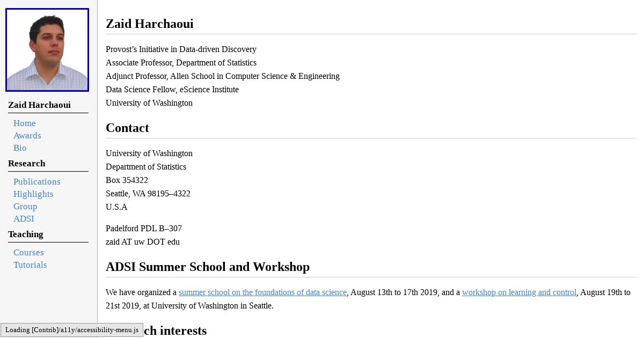Follow the workshop on learning and control link
This screenshot has width=644, height=338.
coord(519,292)
